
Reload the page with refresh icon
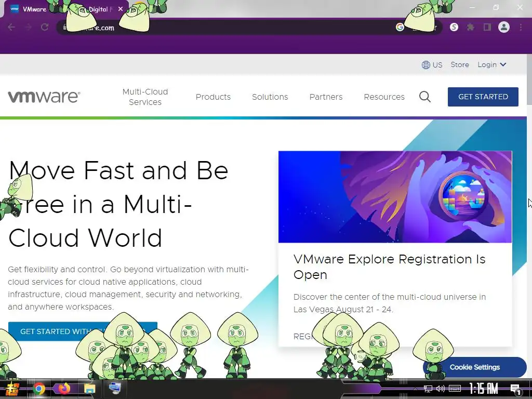coord(45,27)
